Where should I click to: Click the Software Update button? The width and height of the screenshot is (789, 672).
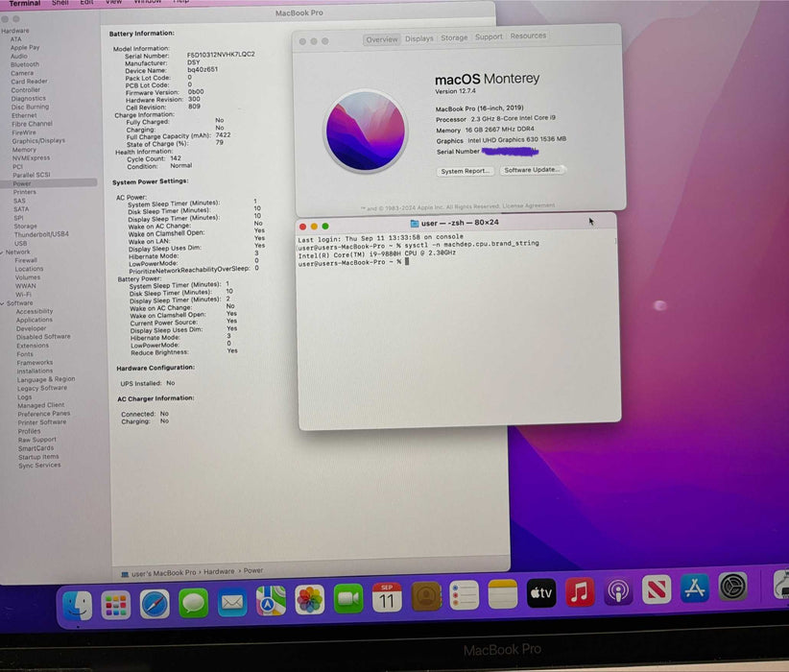(532, 170)
